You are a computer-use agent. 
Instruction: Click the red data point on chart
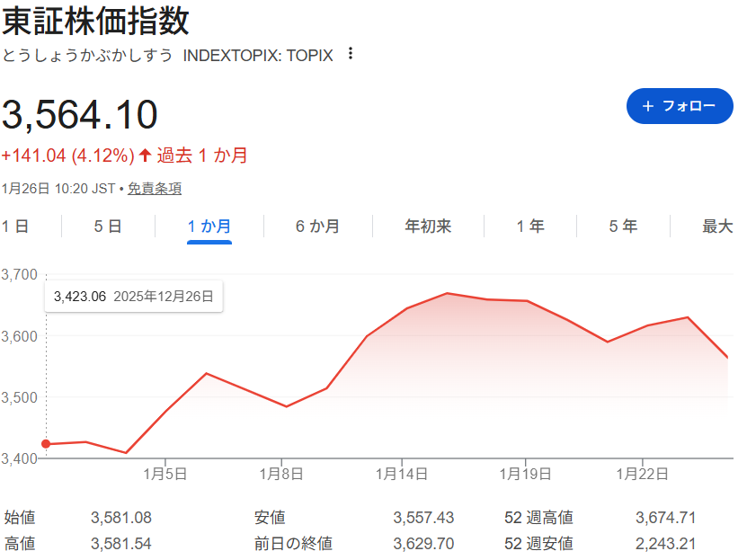[46, 444]
